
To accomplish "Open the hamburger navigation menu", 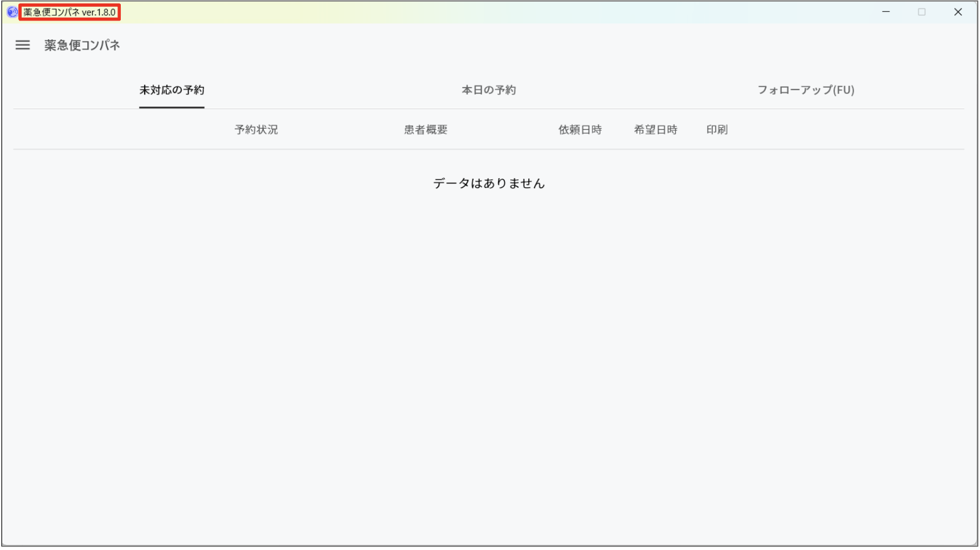I will point(22,45).
